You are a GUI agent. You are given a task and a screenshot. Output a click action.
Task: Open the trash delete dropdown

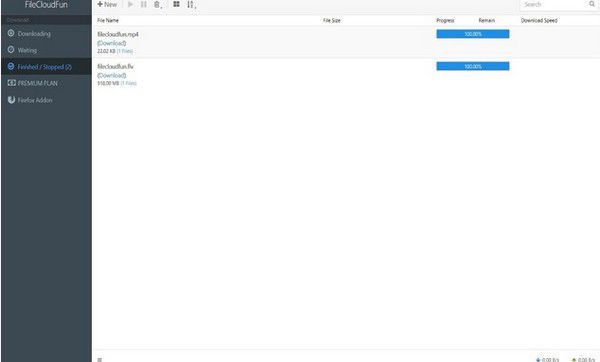pos(158,5)
